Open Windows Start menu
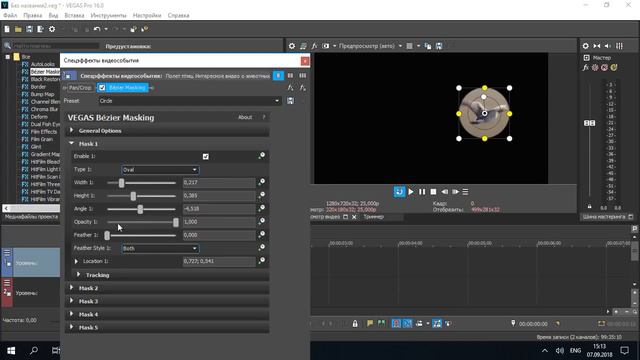The width and height of the screenshot is (640, 360). click(x=11, y=351)
